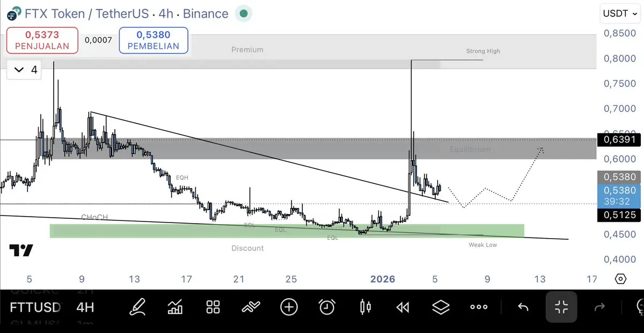This screenshot has height=333, width=644.
Task: Click the spread value 0,0007
Action: [x=98, y=40]
